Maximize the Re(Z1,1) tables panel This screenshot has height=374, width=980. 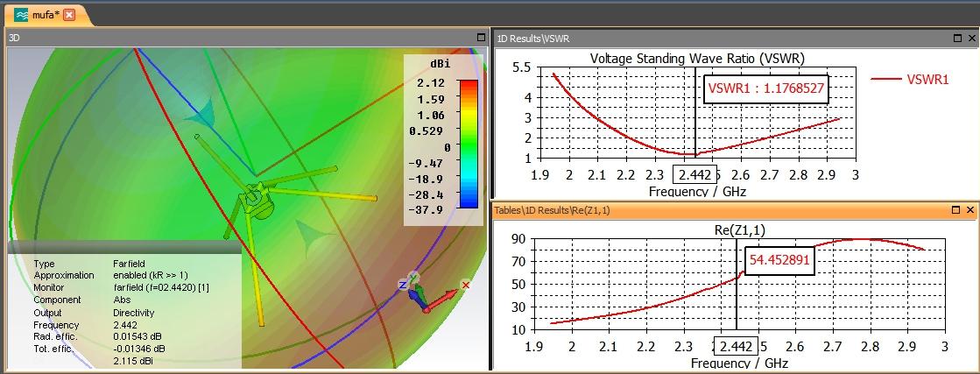tap(957, 210)
